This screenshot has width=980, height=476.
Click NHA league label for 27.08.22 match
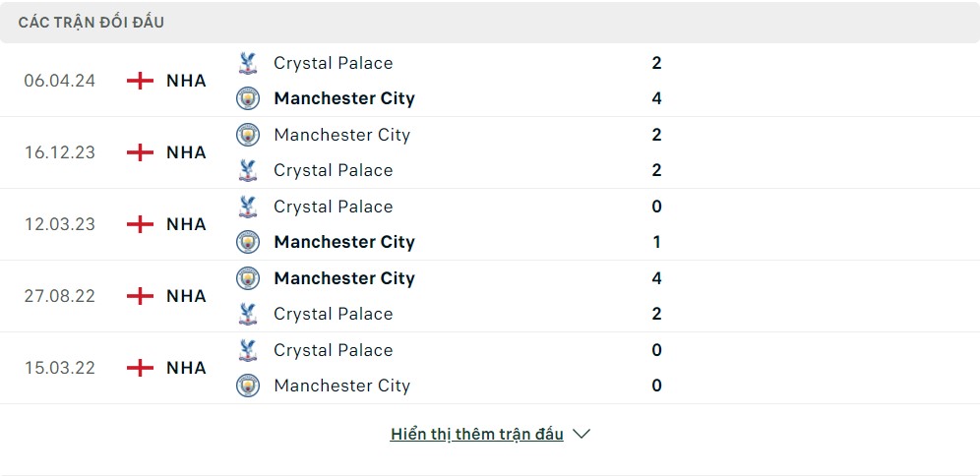(186, 296)
